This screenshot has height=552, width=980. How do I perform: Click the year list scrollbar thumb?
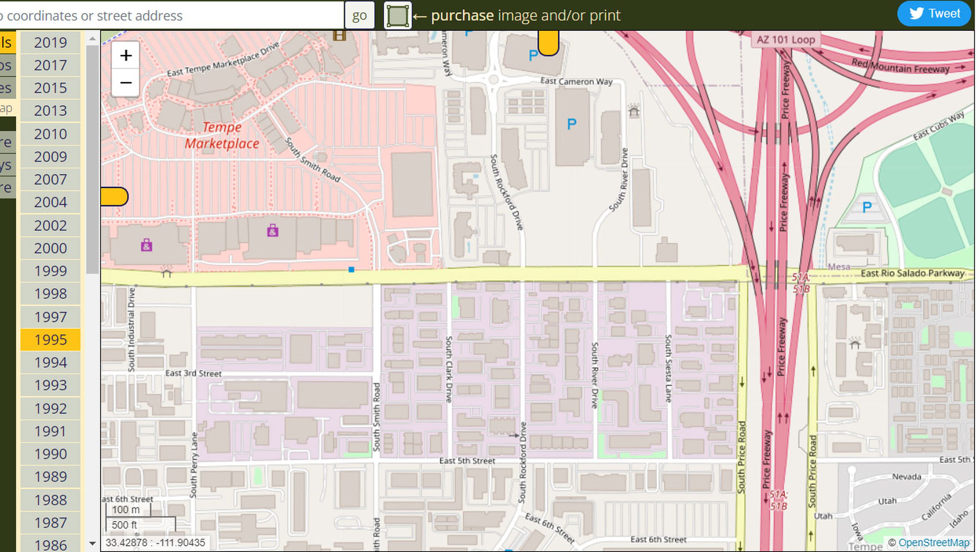click(x=92, y=159)
